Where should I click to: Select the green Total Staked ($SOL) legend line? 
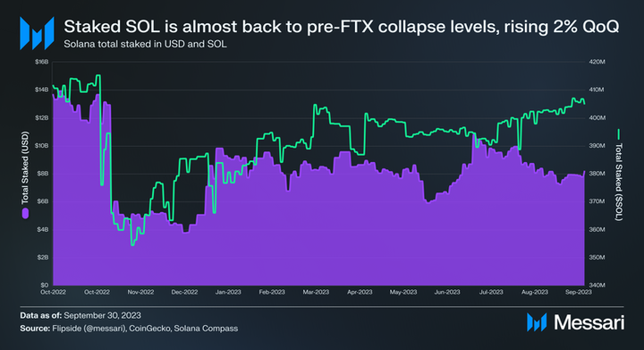(619, 134)
